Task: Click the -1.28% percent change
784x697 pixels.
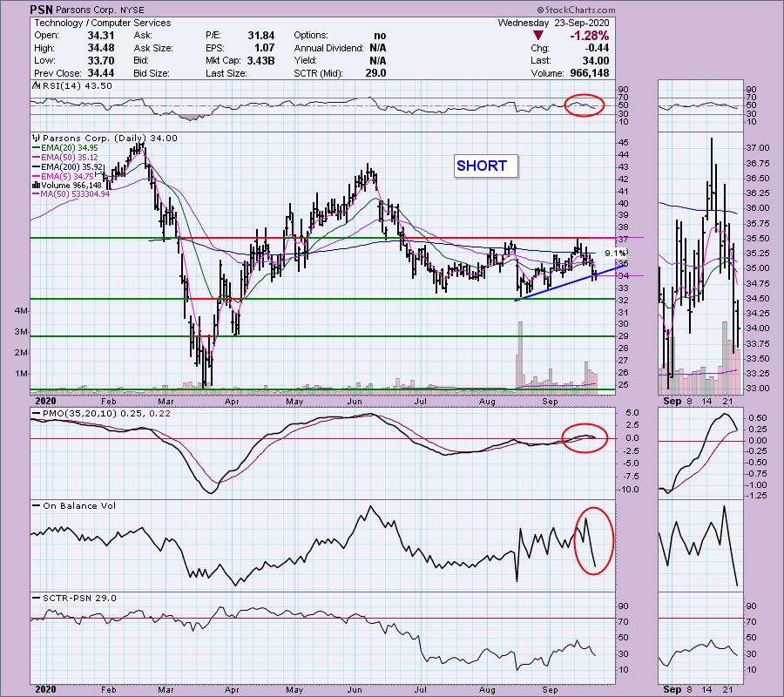Action: 590,36
